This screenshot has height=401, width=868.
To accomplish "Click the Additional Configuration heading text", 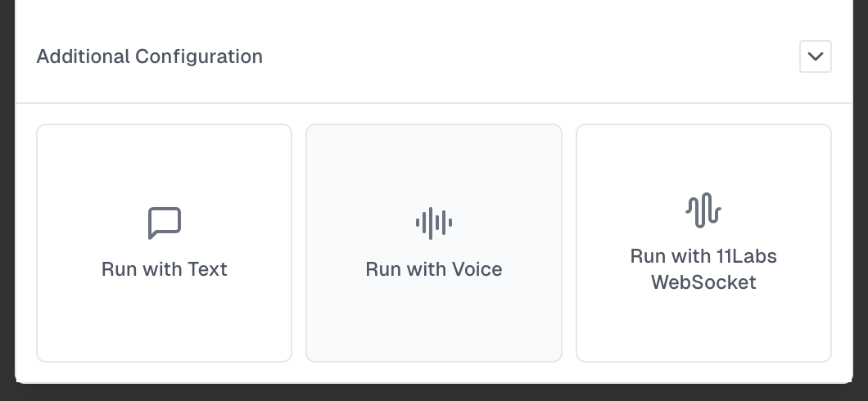I will pos(150,56).
